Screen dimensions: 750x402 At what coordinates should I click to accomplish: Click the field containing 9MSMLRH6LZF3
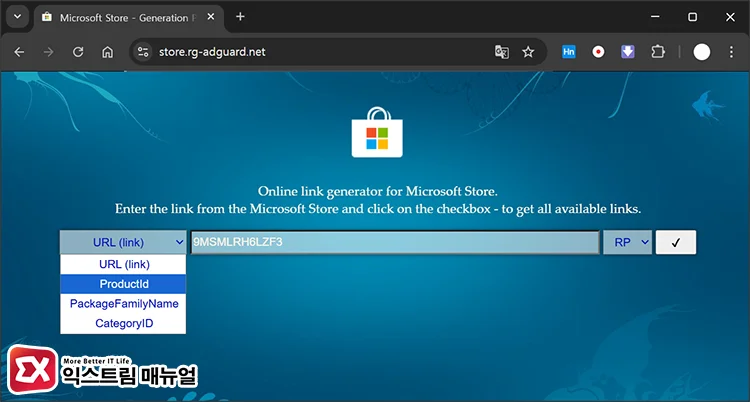coord(395,242)
